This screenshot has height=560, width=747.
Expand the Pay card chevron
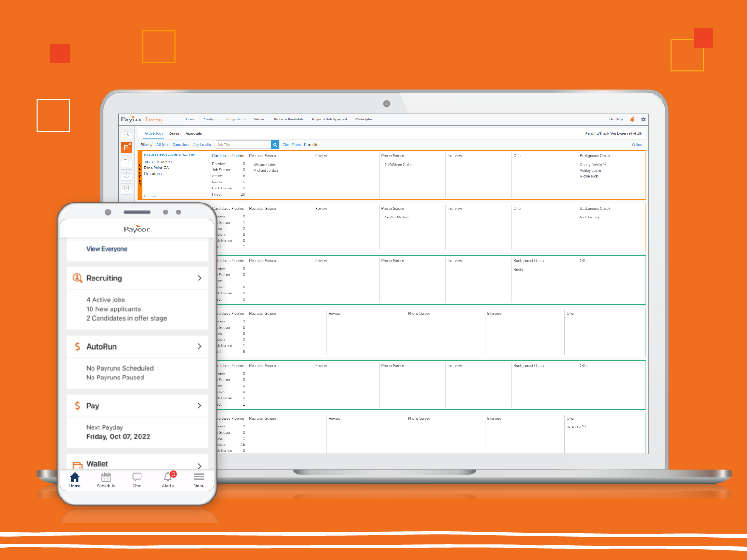click(199, 406)
